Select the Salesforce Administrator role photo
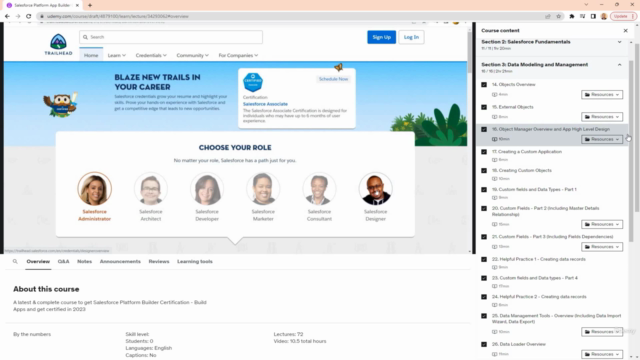The height and width of the screenshot is (360, 640). point(94,189)
